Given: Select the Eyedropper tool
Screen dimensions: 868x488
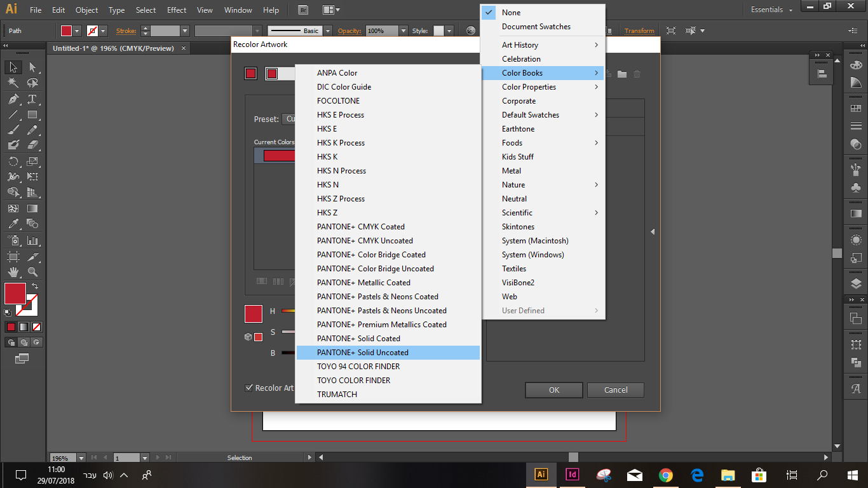Looking at the screenshot, I should [x=13, y=224].
